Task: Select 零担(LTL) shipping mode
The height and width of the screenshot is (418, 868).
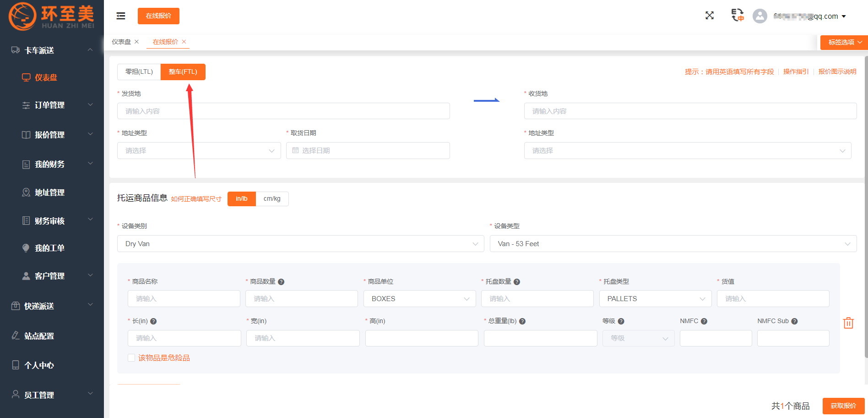Action: [139, 72]
